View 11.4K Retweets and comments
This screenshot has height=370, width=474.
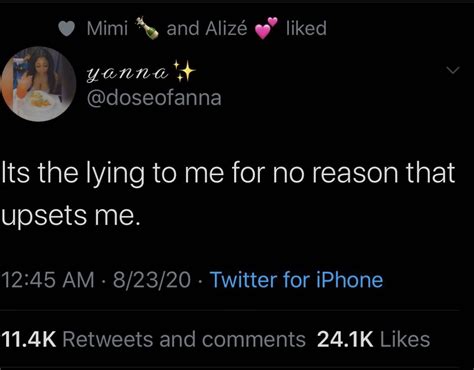coord(153,340)
